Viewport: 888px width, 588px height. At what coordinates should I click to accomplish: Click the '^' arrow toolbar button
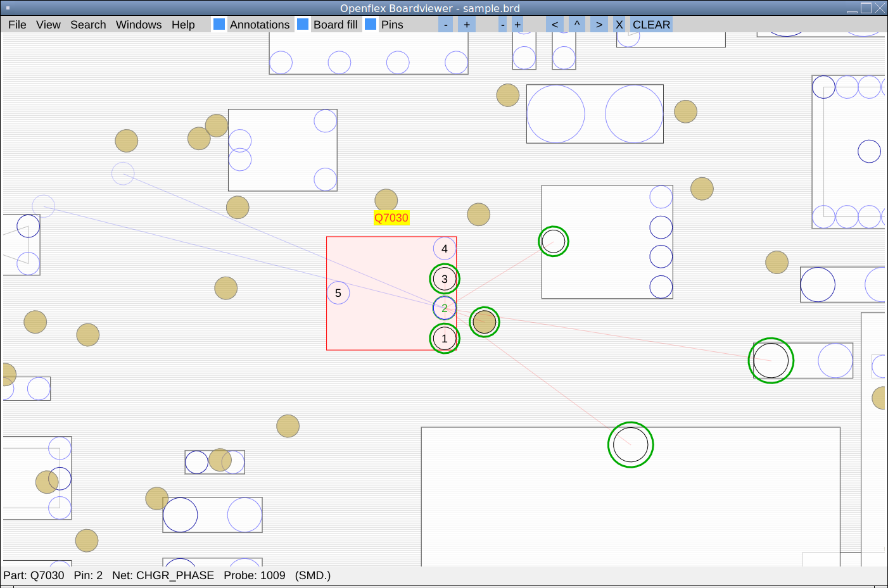[x=577, y=25]
